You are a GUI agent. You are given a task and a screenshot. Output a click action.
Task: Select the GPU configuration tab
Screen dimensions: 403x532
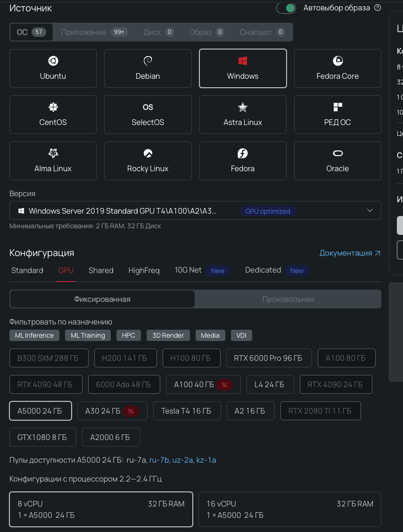(x=66, y=270)
